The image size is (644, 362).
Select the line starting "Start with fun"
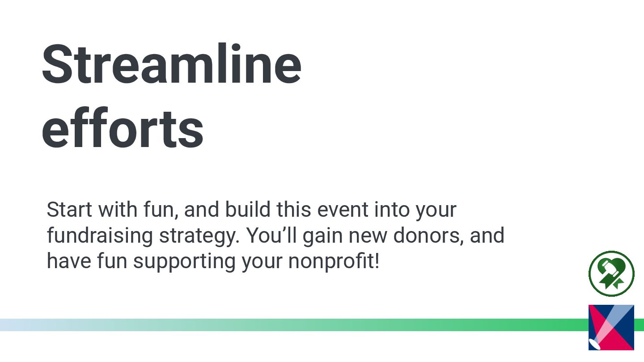(251, 210)
